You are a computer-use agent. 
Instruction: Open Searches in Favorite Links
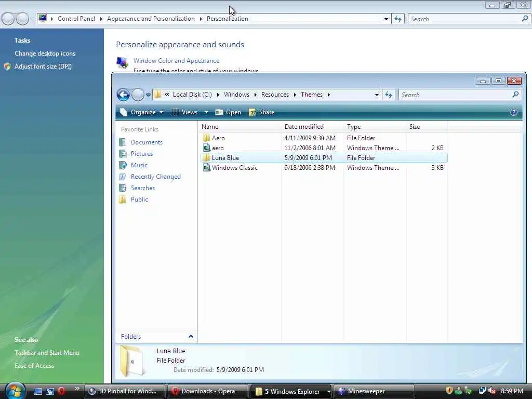pyautogui.click(x=143, y=188)
